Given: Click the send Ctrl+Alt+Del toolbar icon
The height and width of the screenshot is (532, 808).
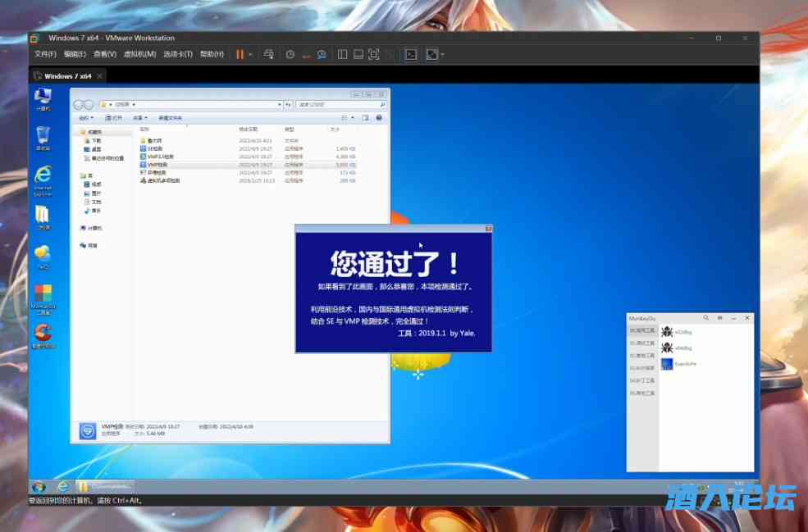Looking at the screenshot, I should pos(268,55).
